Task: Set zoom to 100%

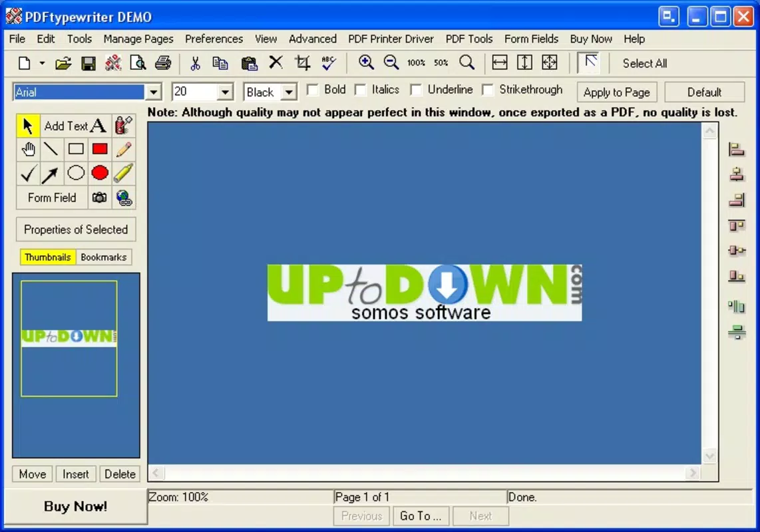Action: click(x=416, y=63)
